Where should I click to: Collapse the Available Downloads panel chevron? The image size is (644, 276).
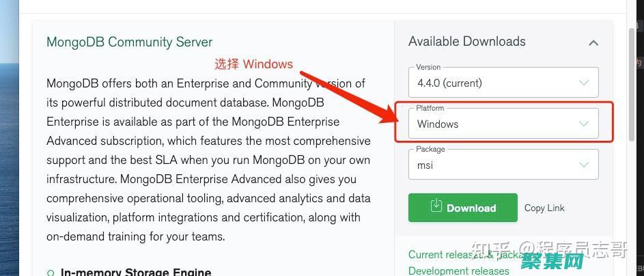593,43
